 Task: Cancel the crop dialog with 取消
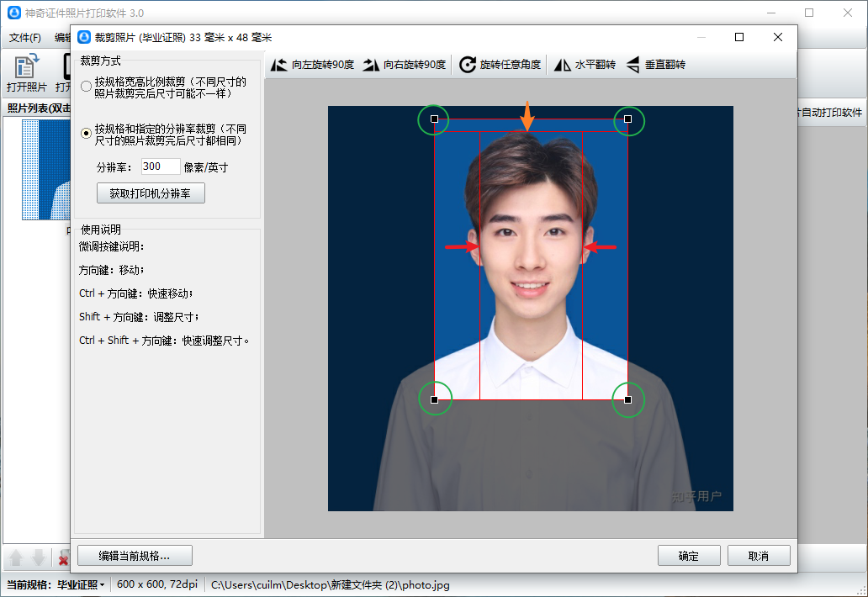759,556
